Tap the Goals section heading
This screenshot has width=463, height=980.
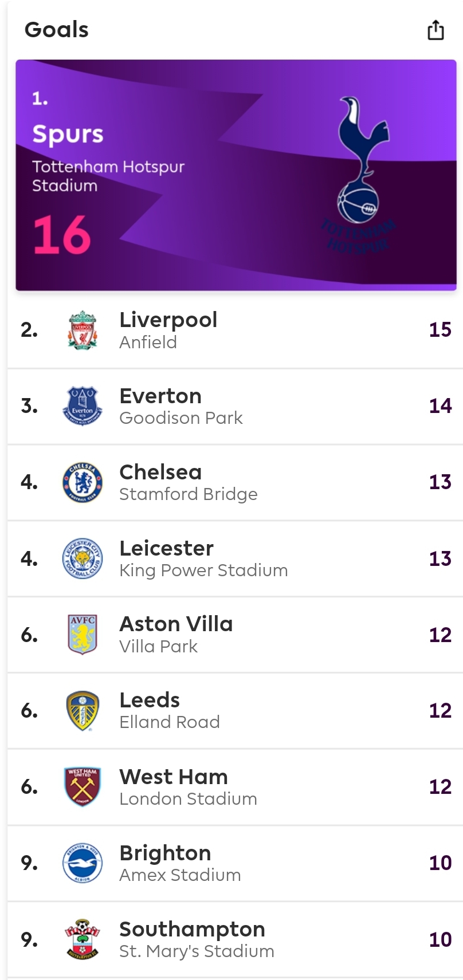(57, 30)
